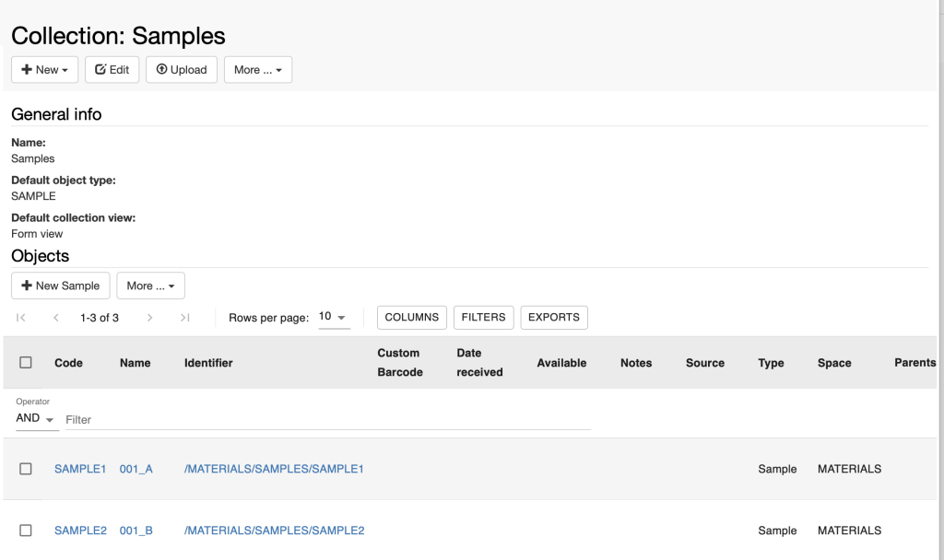Go to first page of objects
944x560 pixels.
pos(20,318)
